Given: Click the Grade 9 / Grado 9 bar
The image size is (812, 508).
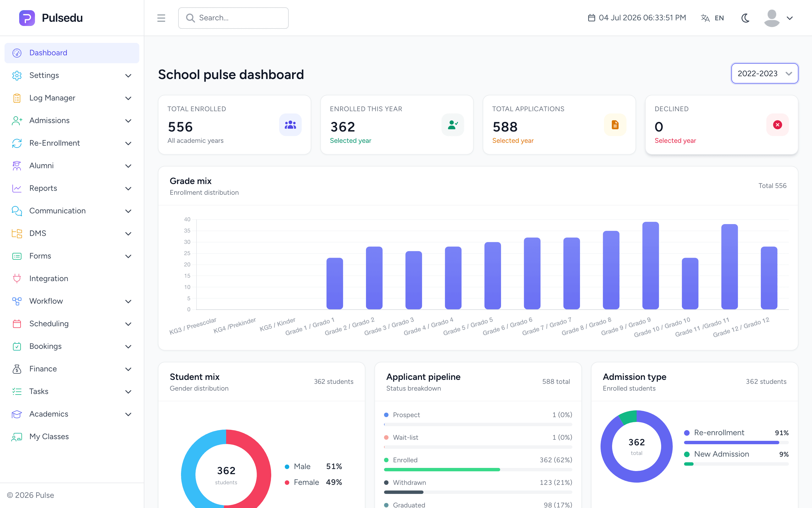Looking at the screenshot, I should pyautogui.click(x=650, y=265).
